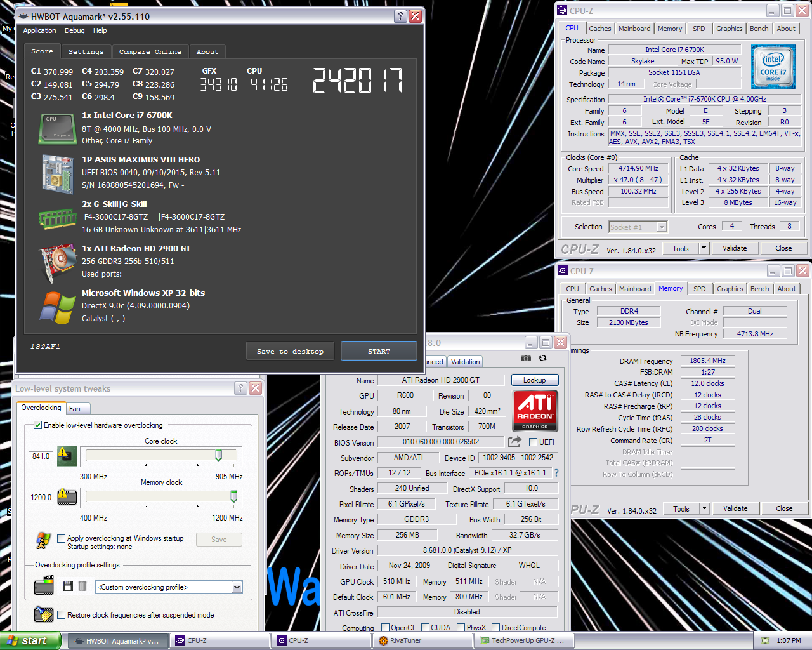Click the Windows startup icon in RivaTuner
Image resolution: width=812 pixels, height=650 pixels.
pos(43,540)
